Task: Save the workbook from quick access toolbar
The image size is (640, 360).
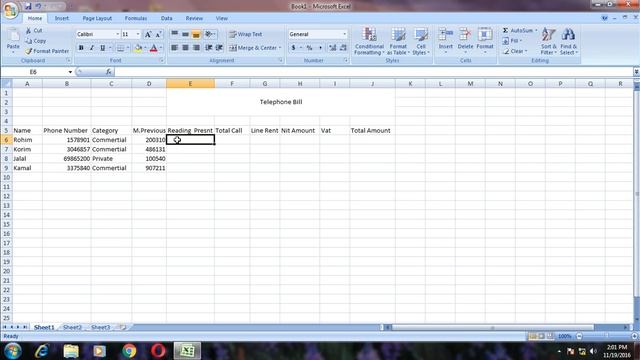Action: [x=28, y=6]
